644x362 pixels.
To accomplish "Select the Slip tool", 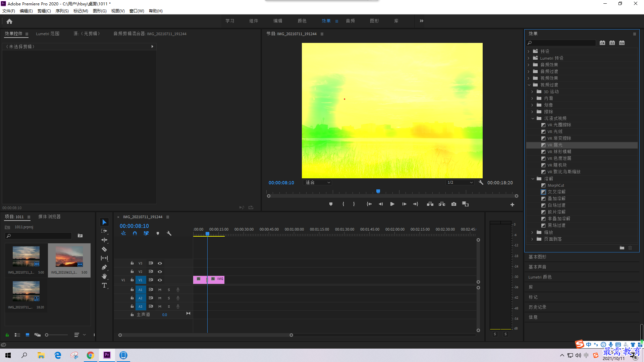I will [x=104, y=258].
